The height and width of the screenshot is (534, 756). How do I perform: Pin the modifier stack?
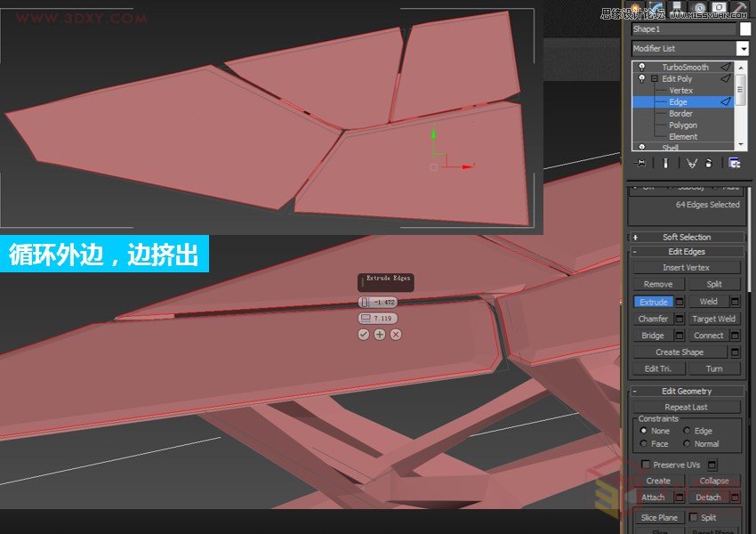coord(639,162)
